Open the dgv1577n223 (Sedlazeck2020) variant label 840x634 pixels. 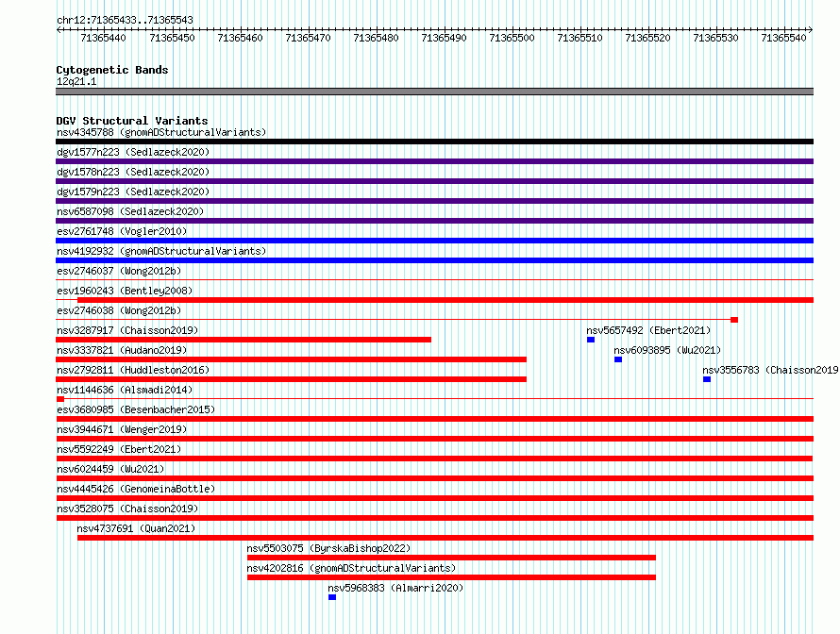133,152
